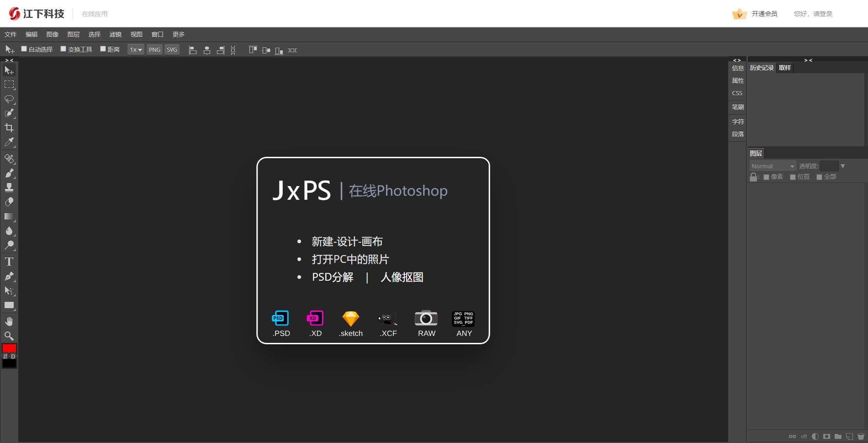The image size is (868, 443).
Task: Click the new folder icon in layers panel
Action: [x=838, y=437]
